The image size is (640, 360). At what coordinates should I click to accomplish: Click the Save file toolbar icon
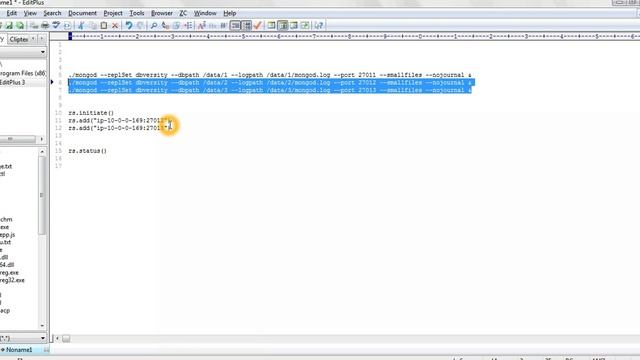[9, 25]
